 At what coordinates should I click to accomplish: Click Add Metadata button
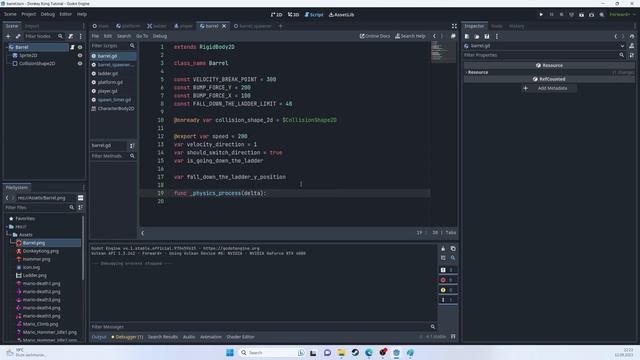point(549,88)
